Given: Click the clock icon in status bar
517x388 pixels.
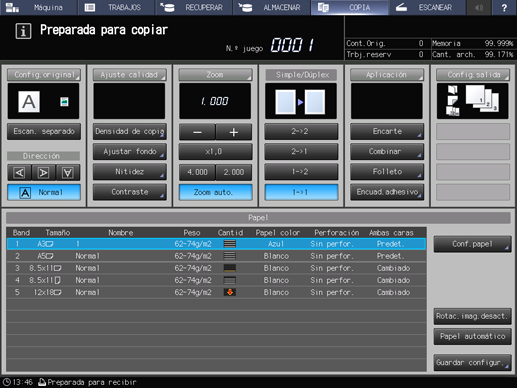Looking at the screenshot, I should [6, 382].
